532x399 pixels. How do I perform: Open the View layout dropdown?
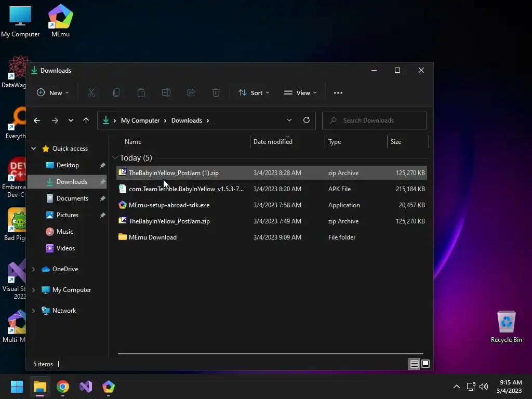click(x=301, y=92)
